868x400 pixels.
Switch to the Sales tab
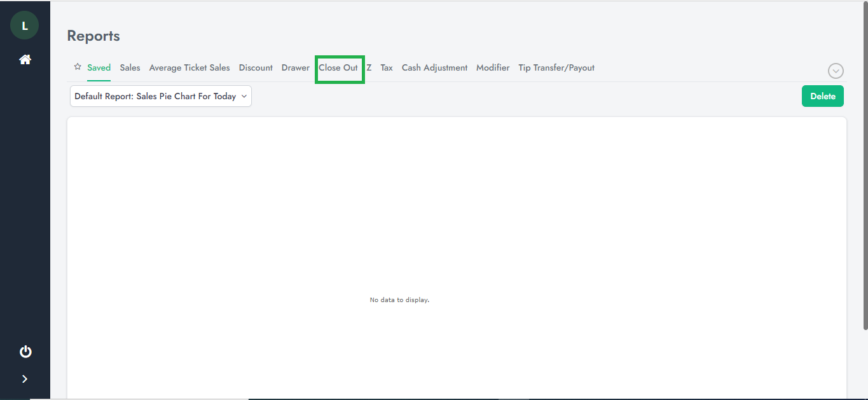point(130,68)
